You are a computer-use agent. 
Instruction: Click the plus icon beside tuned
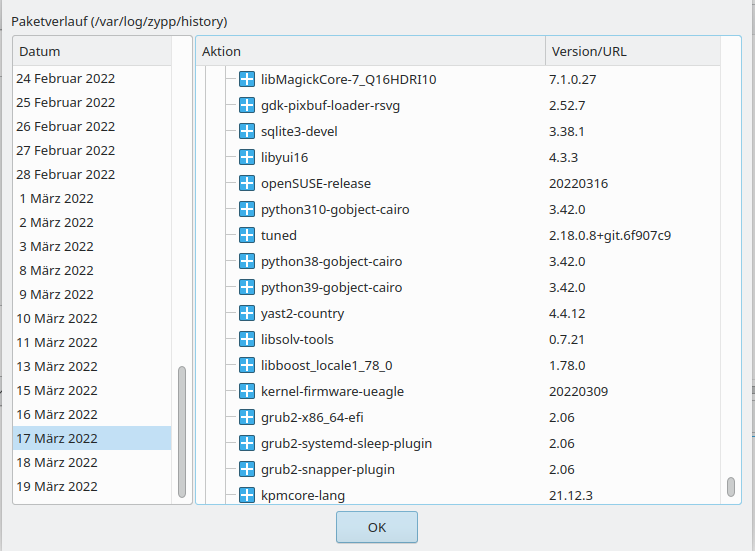click(247, 235)
